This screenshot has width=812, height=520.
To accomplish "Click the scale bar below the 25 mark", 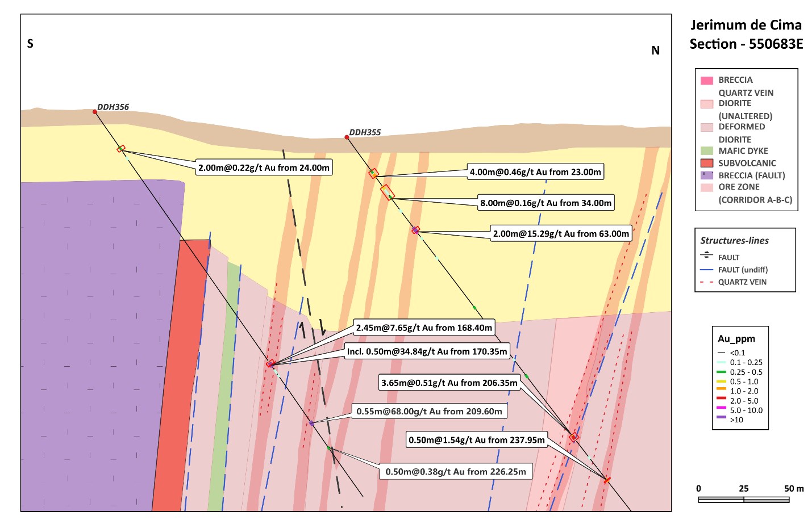I will [743, 500].
